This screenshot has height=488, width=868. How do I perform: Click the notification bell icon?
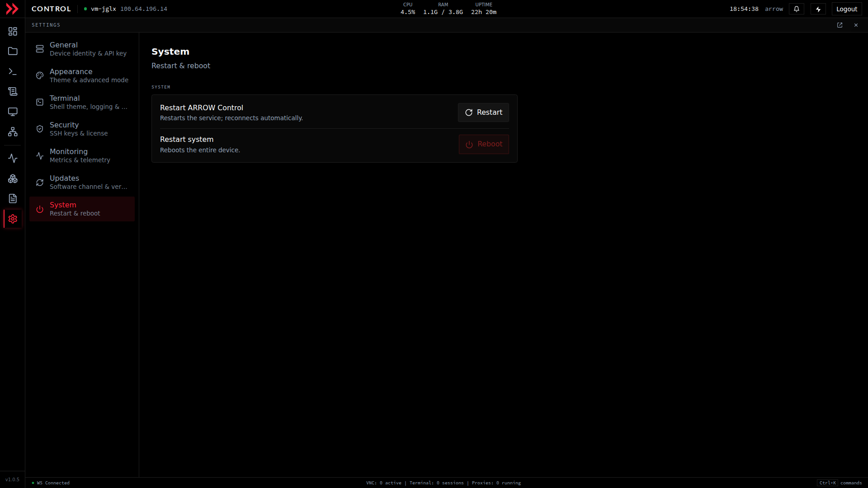point(797,9)
